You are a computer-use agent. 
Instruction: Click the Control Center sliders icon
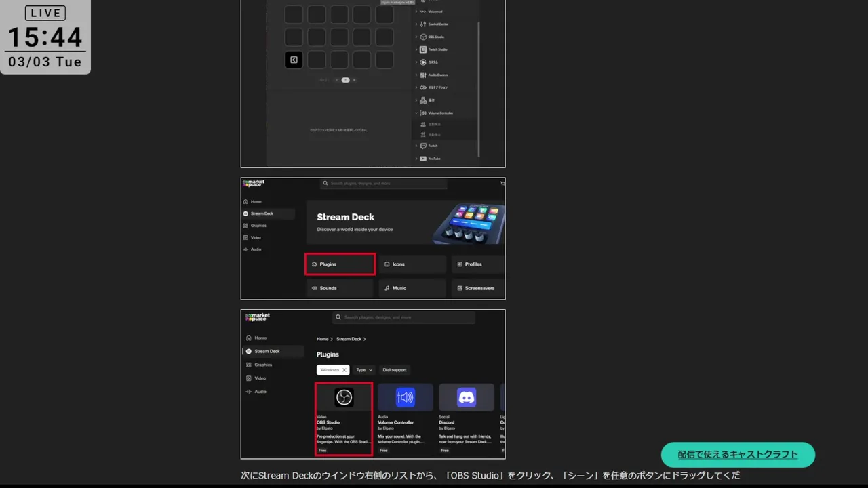(x=423, y=24)
